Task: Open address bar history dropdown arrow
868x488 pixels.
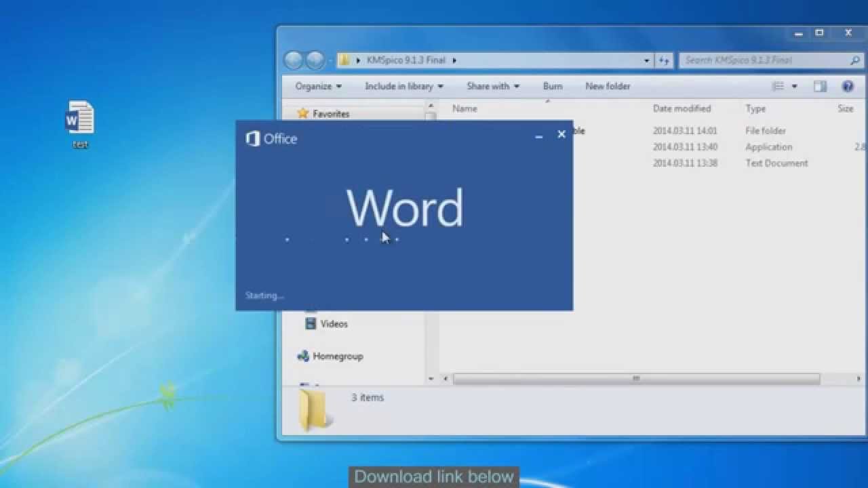Action: (647, 60)
